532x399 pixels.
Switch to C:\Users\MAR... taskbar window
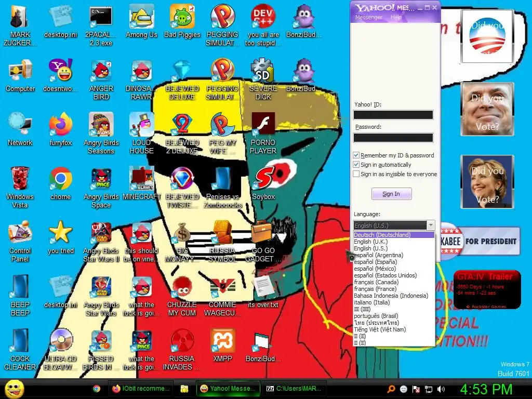point(294,389)
